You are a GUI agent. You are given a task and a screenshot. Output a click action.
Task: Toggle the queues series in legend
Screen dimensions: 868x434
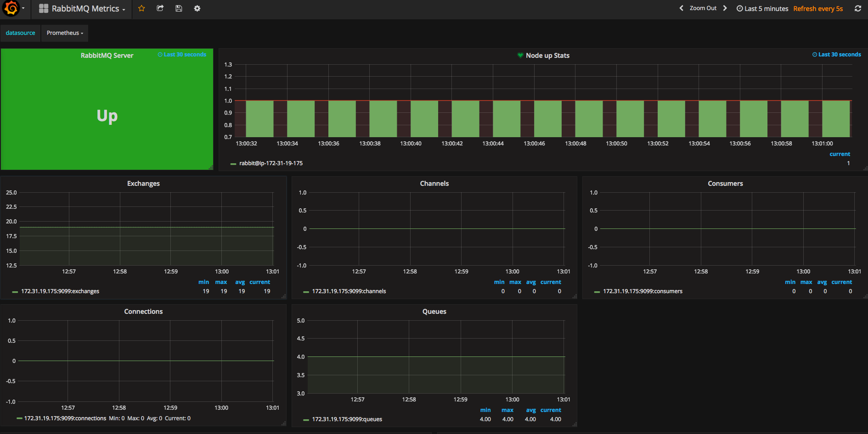tap(347, 419)
